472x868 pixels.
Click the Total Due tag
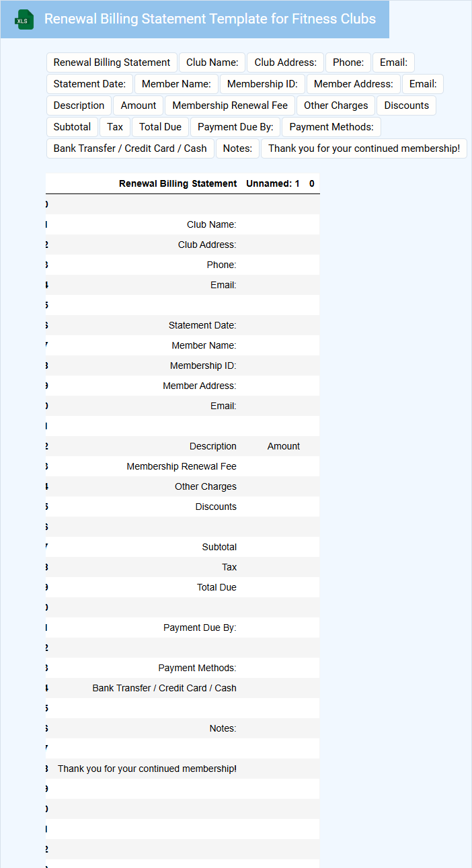coord(160,127)
